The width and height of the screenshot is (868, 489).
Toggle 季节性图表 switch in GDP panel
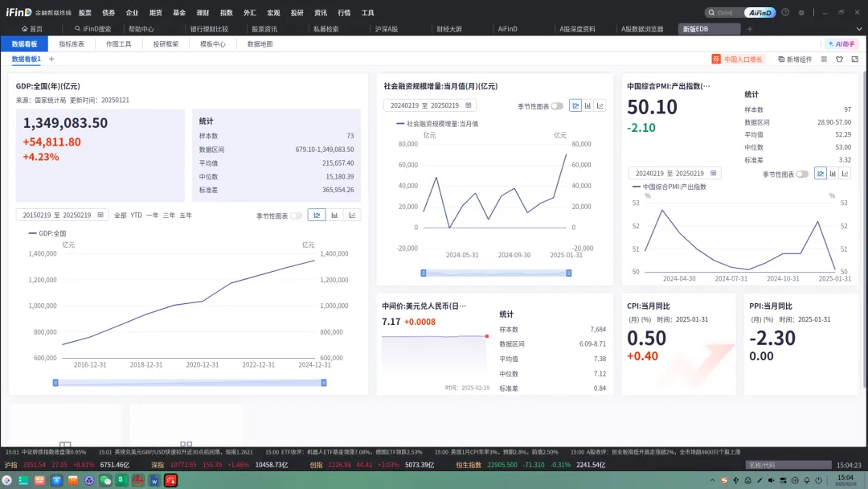(x=297, y=216)
